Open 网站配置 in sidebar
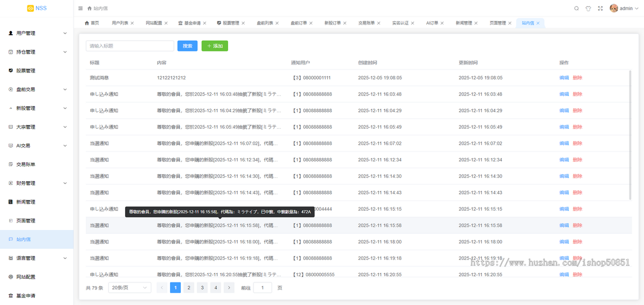644x305 pixels. [x=36, y=277]
